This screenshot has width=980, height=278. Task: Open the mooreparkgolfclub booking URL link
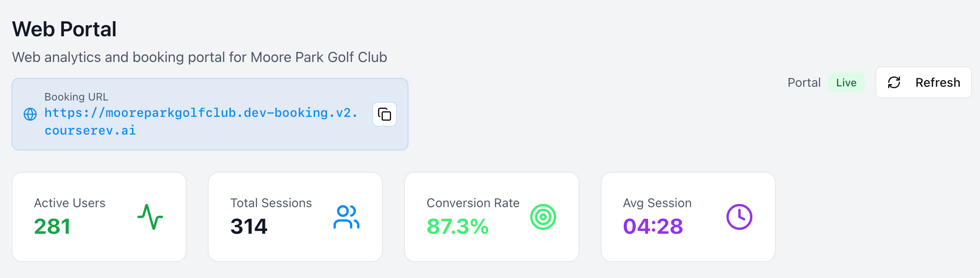click(201, 122)
